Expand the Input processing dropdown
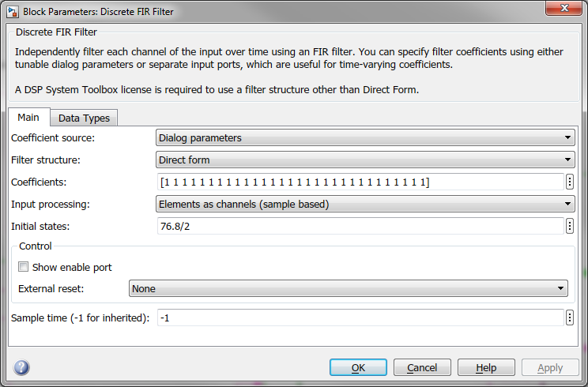Viewport: 588px width, 387px height. pos(364,204)
